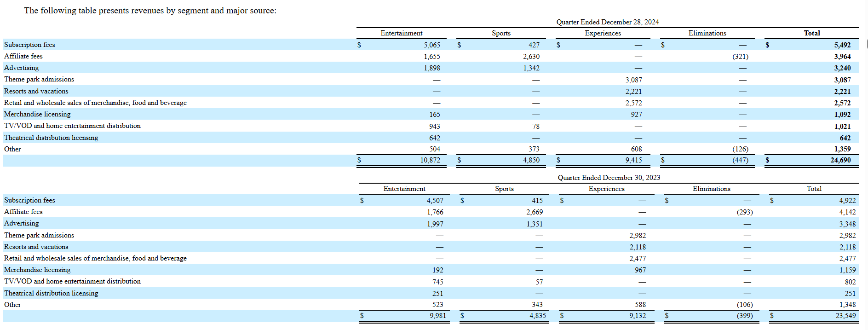Click the table introduction sentence about revenues
Image resolution: width=868 pixels, height=330 pixels.
click(150, 11)
